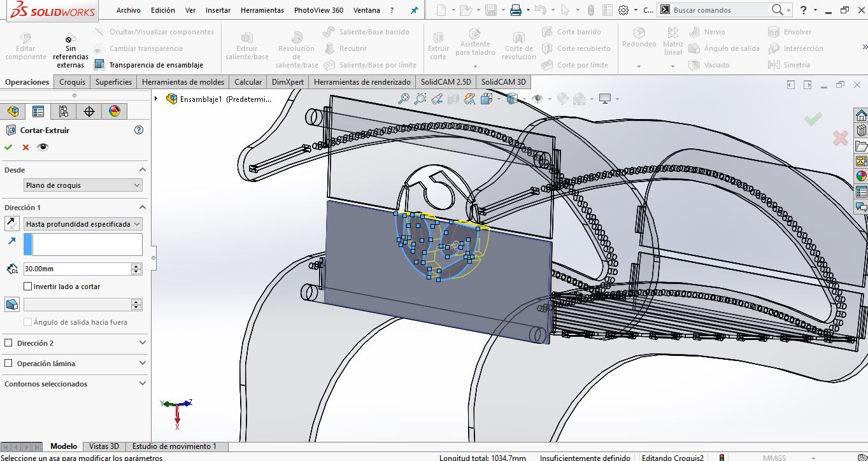Click the Estudio de movimiento 1 tab
This screenshot has height=461, width=868.
[174, 446]
